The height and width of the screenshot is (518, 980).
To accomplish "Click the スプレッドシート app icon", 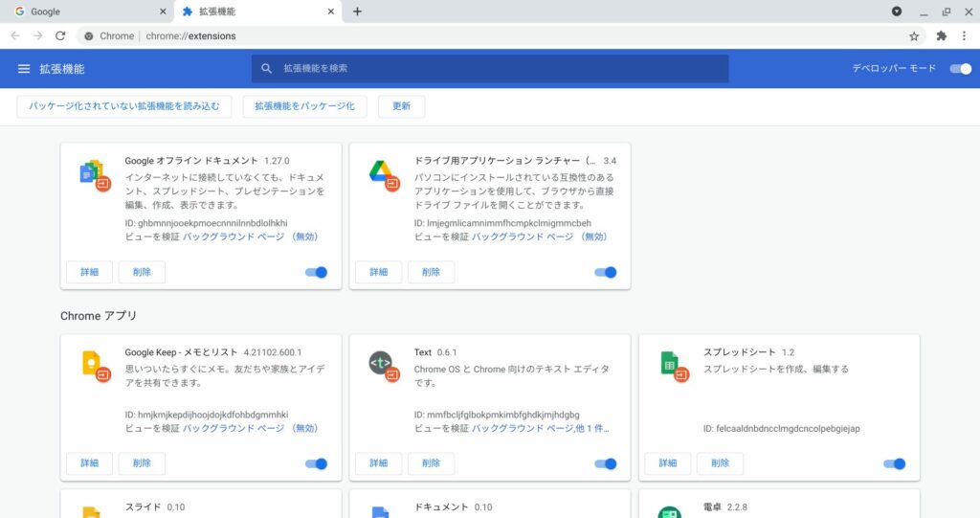I will point(674,367).
